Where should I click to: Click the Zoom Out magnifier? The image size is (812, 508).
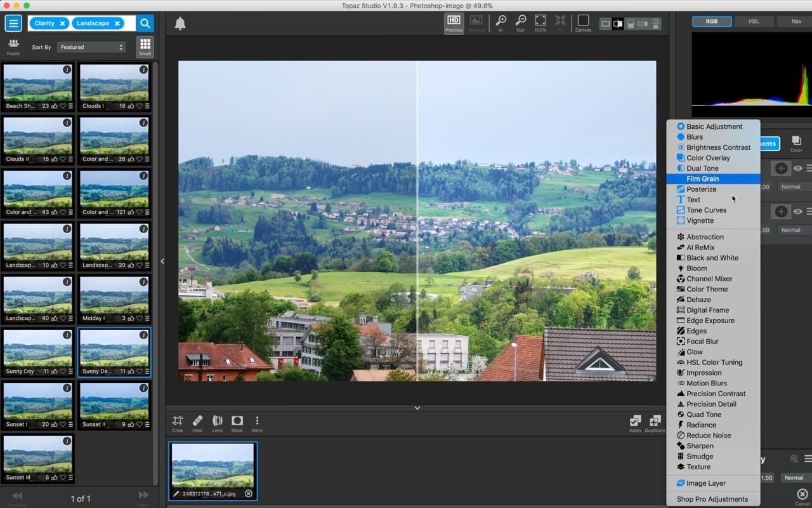tap(520, 23)
